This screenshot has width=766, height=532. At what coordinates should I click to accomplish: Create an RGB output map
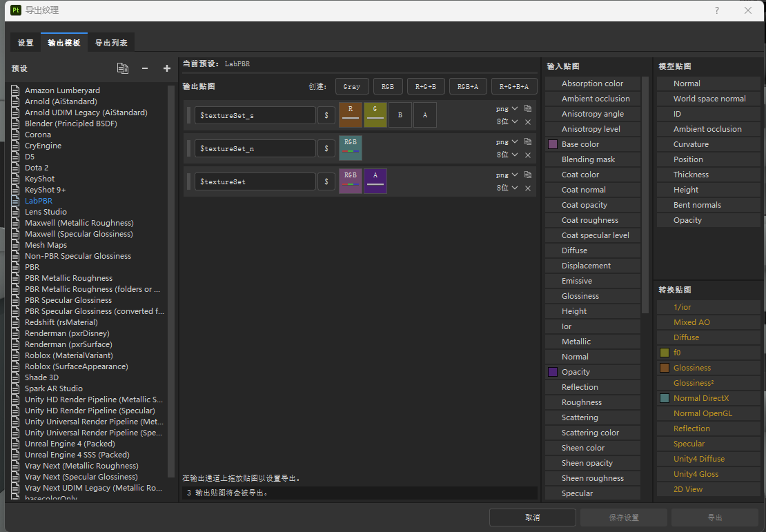coord(387,86)
